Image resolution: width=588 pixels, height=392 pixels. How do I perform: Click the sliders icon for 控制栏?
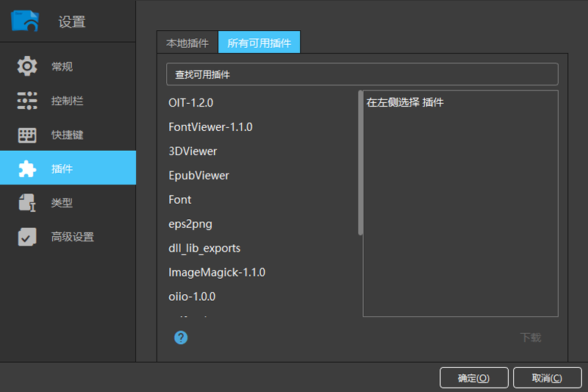(x=27, y=101)
